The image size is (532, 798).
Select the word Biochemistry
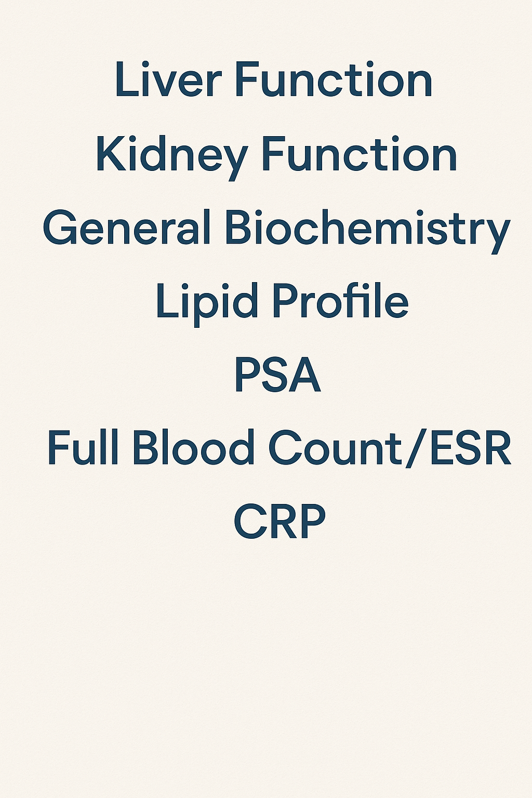[367, 229]
